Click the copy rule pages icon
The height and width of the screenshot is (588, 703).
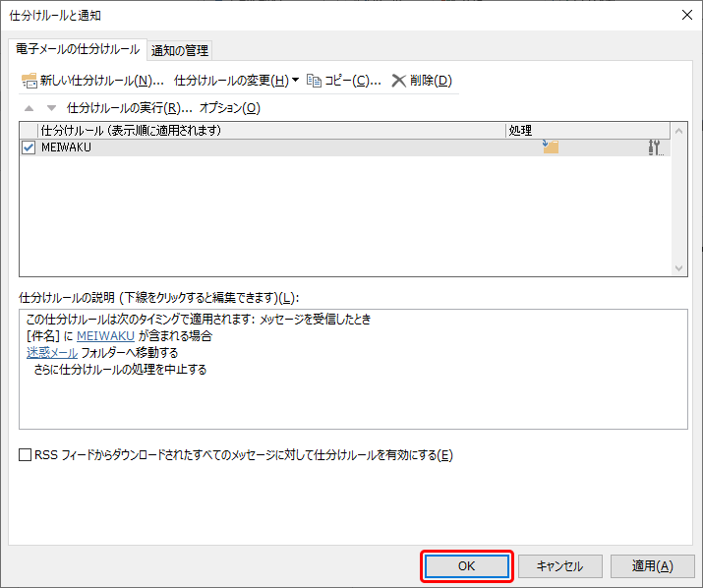coord(314,81)
